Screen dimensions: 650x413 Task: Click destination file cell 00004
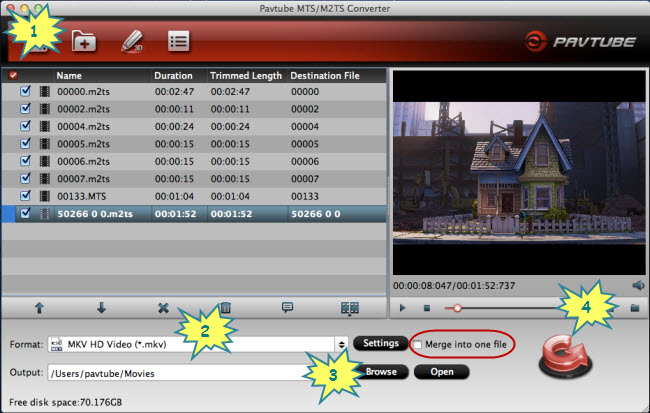[305, 126]
